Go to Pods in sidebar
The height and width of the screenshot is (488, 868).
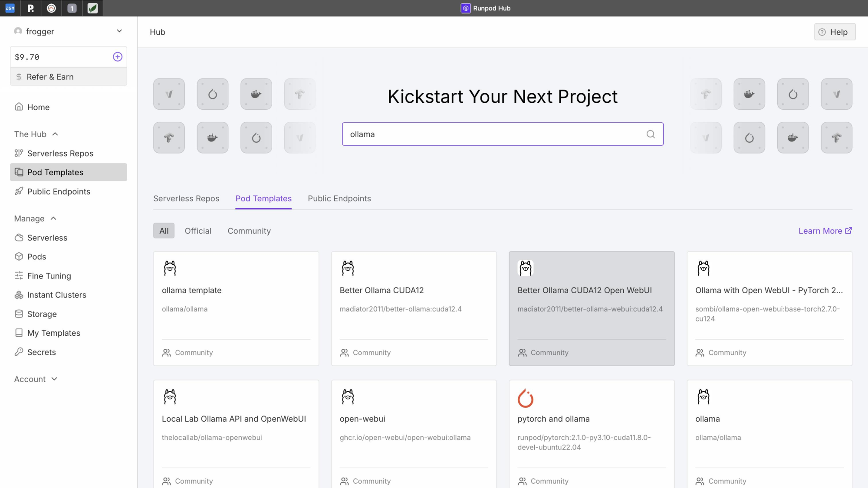[36, 256]
